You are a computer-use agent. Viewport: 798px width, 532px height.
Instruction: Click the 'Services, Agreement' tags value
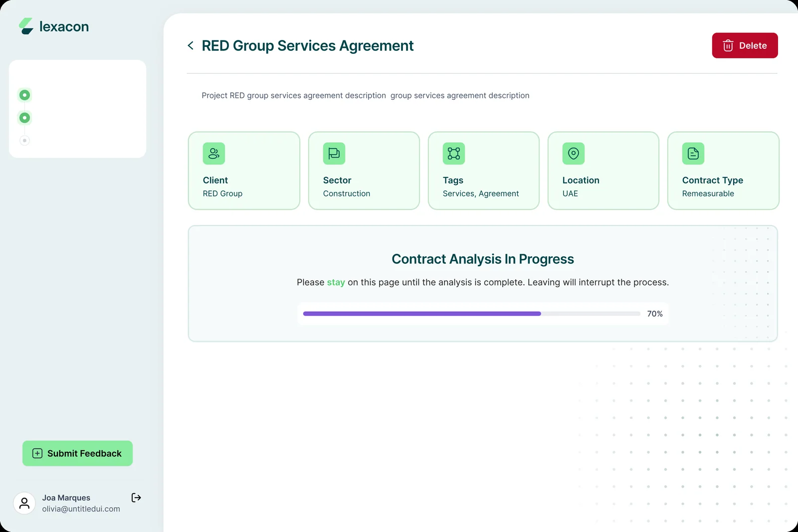click(x=481, y=193)
